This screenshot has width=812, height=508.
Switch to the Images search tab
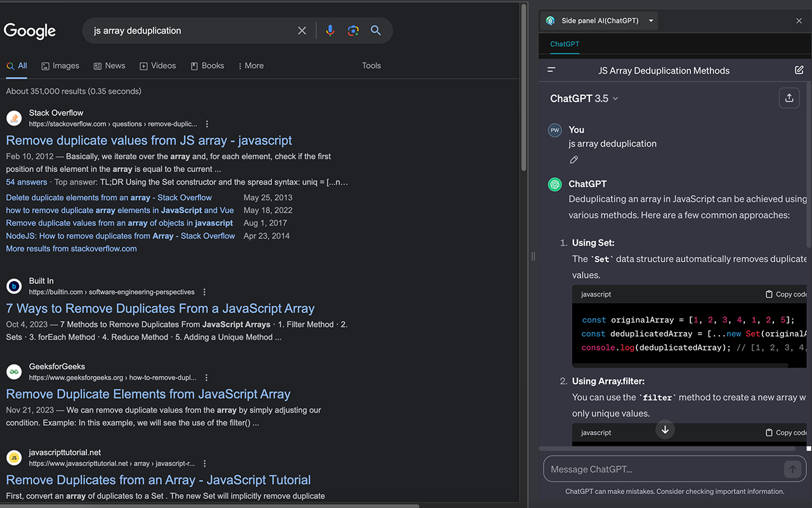click(60, 65)
